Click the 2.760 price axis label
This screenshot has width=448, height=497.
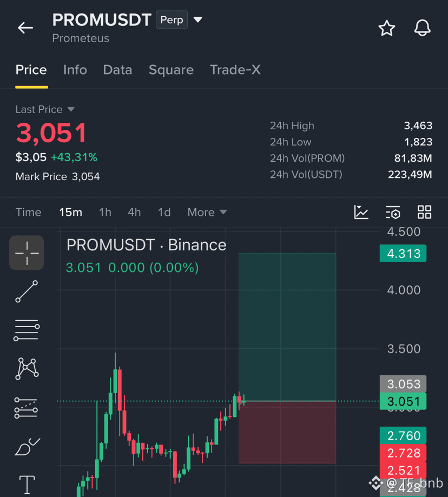click(x=403, y=435)
